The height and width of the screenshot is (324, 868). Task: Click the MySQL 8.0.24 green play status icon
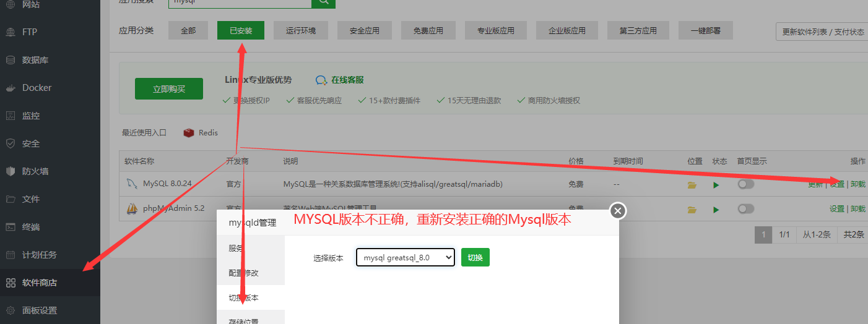(x=716, y=184)
